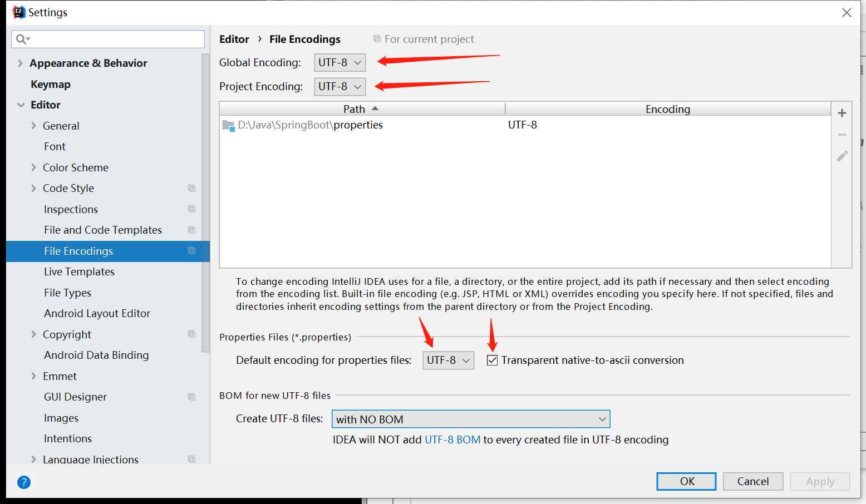Click the Cancel button
The width and height of the screenshot is (866, 504).
click(x=753, y=481)
